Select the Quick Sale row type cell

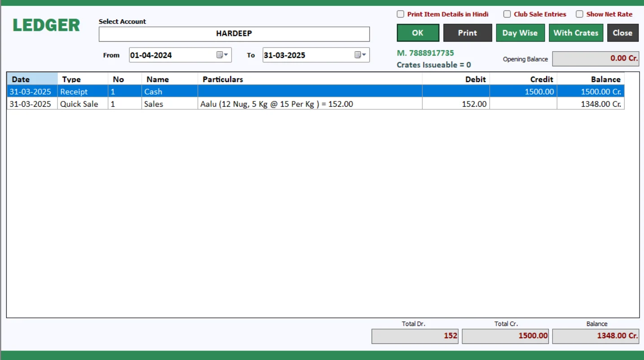(83, 104)
